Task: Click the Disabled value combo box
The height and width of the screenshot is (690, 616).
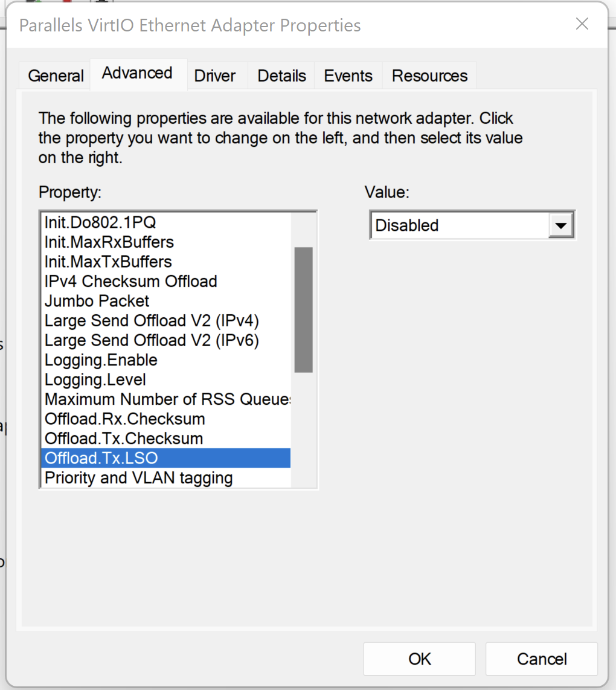Action: pyautogui.click(x=459, y=226)
